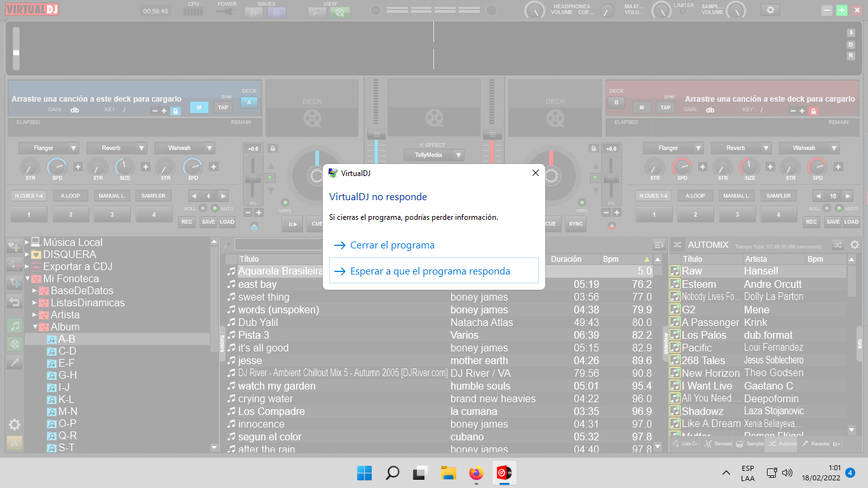Choose Esperar a que el programa responda
The image size is (868, 488).
pyautogui.click(x=434, y=271)
